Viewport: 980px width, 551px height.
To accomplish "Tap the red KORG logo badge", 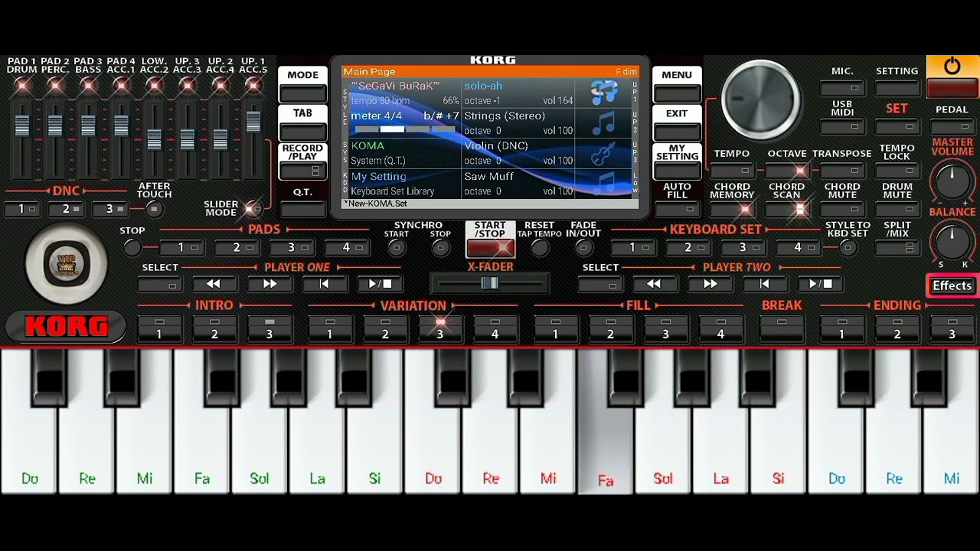I will 66,327.
